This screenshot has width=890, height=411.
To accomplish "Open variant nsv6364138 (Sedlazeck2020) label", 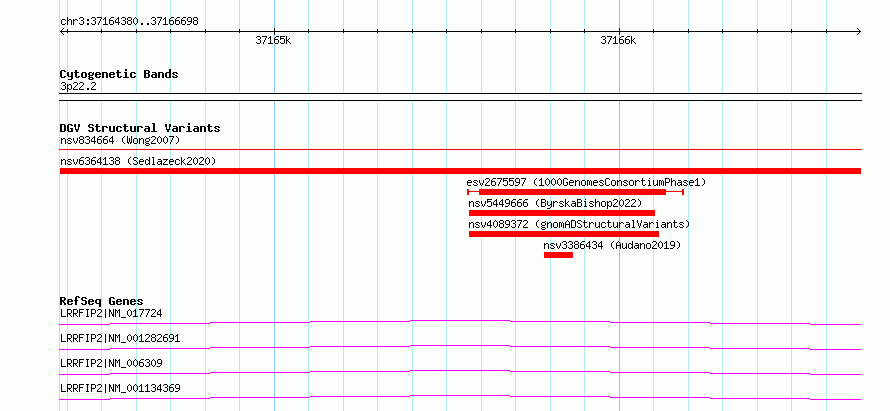I will [138, 161].
